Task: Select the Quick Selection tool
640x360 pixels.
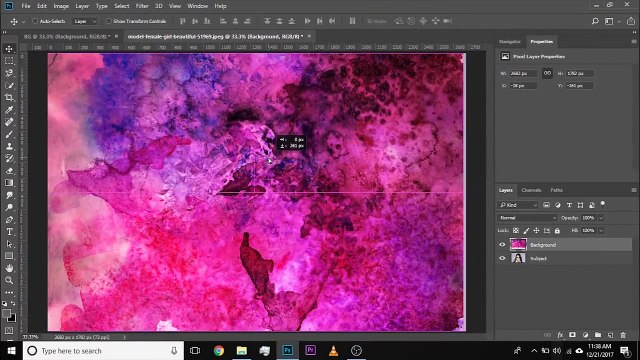Action: click(x=9, y=85)
